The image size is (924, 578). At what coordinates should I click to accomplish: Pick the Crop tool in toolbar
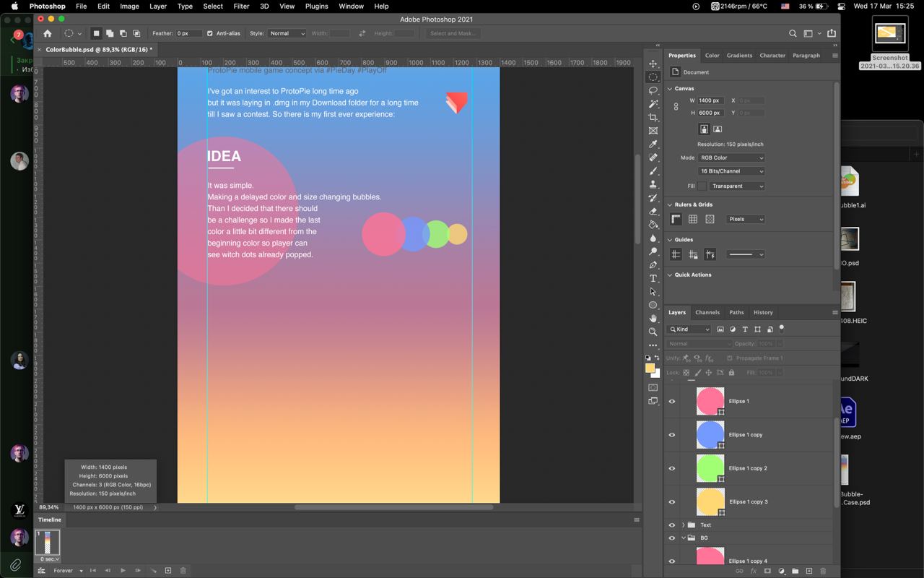[x=653, y=117]
